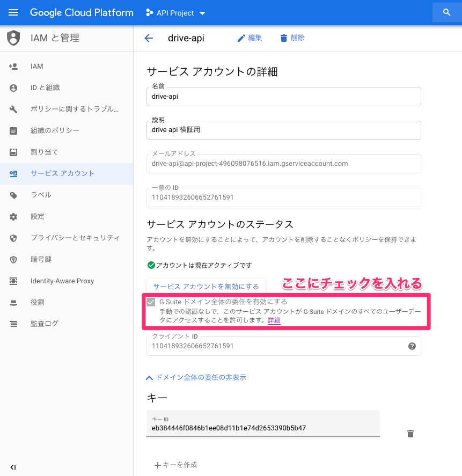462x476 pixels.
Task: Open 組織のポリシー in sidebar
Action: click(67, 130)
